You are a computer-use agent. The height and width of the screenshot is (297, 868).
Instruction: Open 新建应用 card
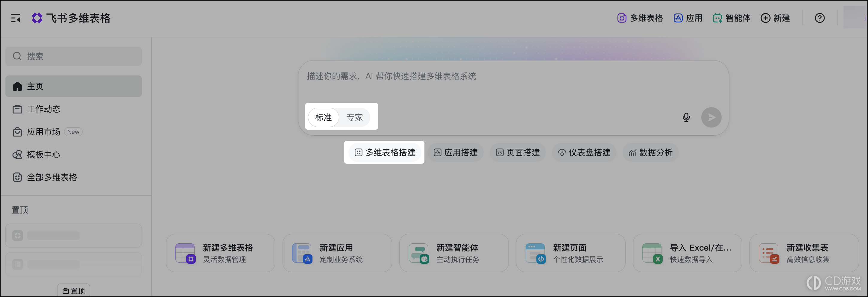click(x=337, y=253)
